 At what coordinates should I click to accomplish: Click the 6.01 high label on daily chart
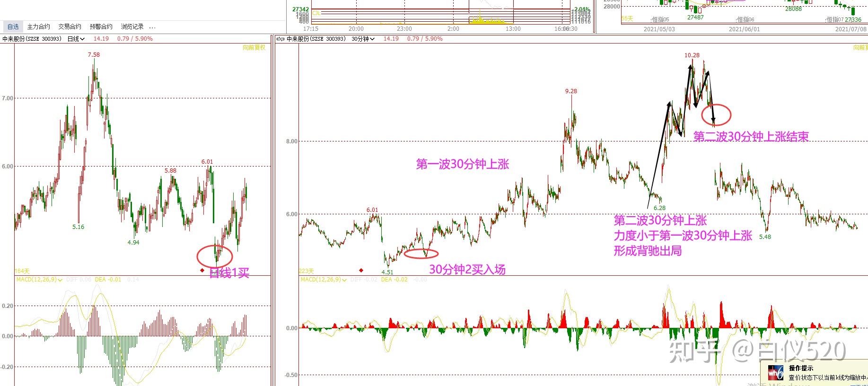207,162
